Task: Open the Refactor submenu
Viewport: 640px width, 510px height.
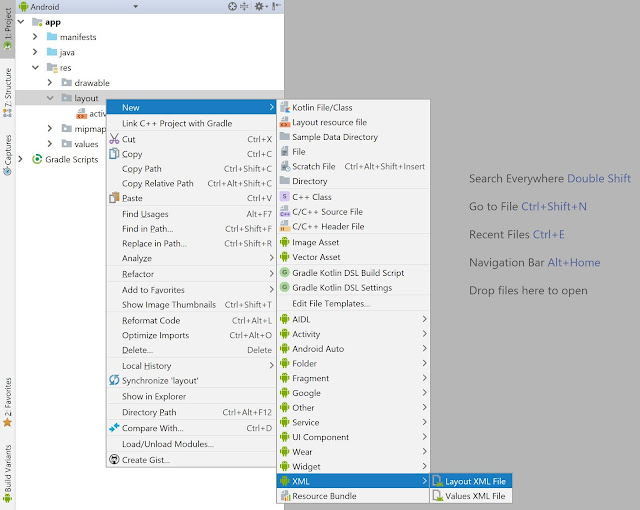Action: [191, 274]
